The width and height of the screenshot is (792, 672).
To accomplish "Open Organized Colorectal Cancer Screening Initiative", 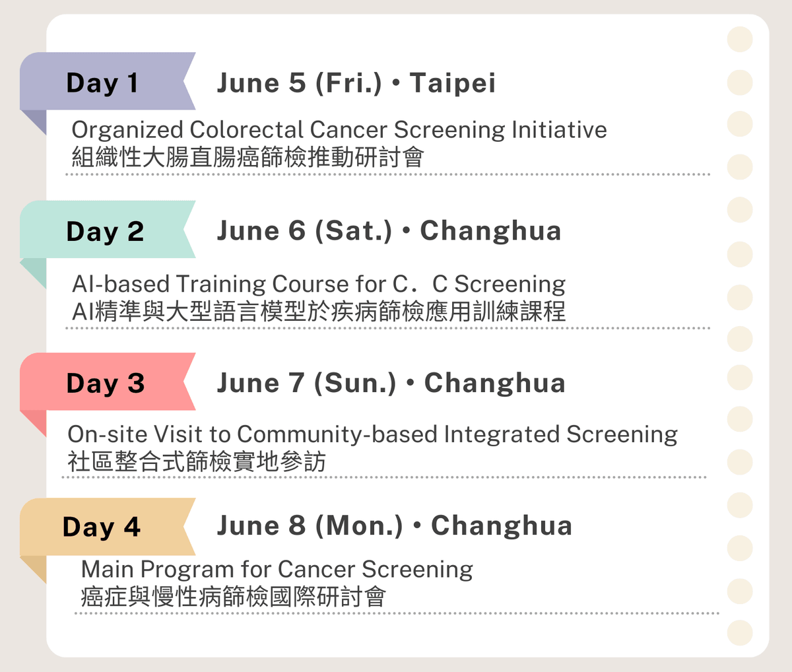I will 339,129.
